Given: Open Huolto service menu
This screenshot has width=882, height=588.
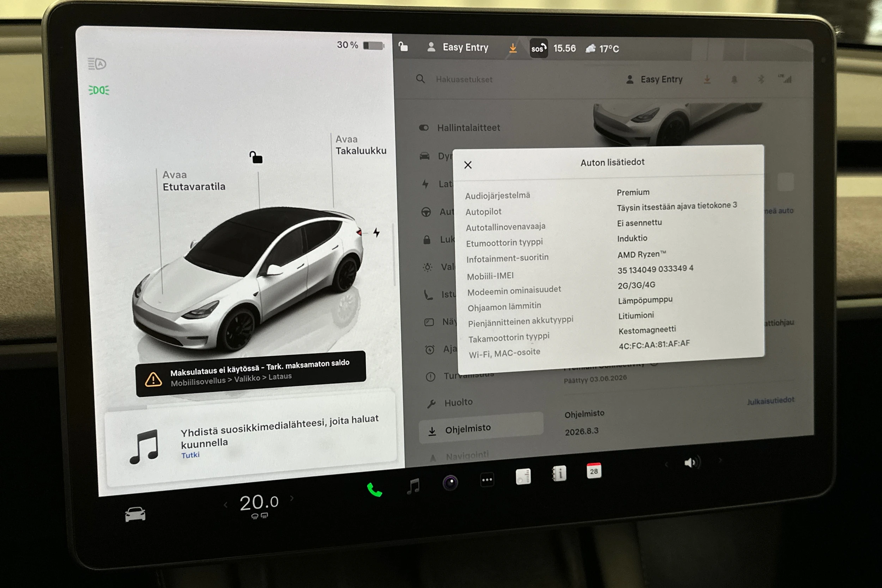Looking at the screenshot, I should coord(449,403).
